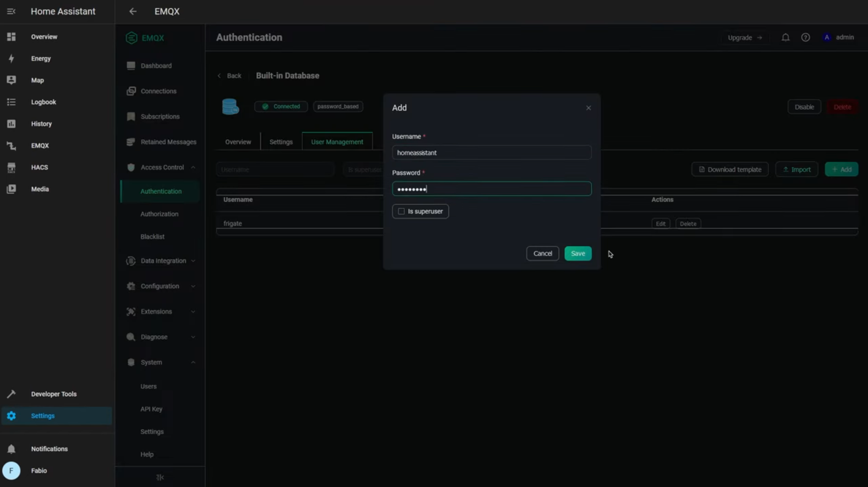
Task: Click the Dashboard monitor icon
Action: [131, 66]
